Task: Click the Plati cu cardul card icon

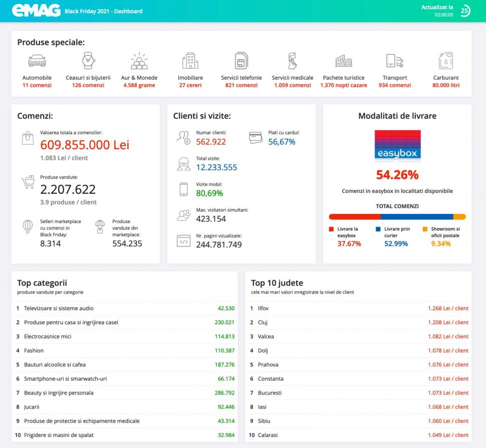Action: pyautogui.click(x=256, y=137)
